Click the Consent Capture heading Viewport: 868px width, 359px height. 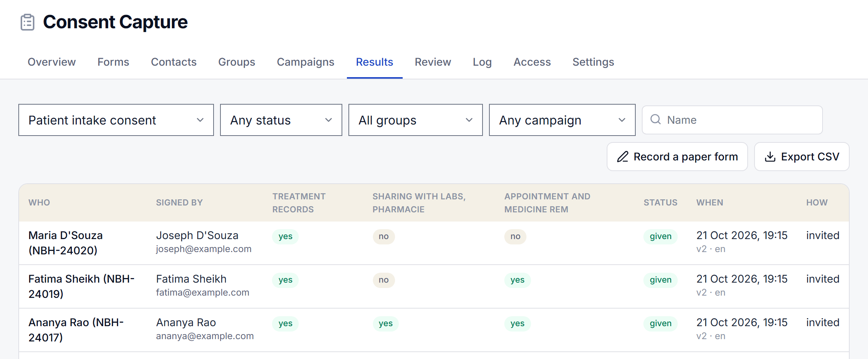point(115,22)
